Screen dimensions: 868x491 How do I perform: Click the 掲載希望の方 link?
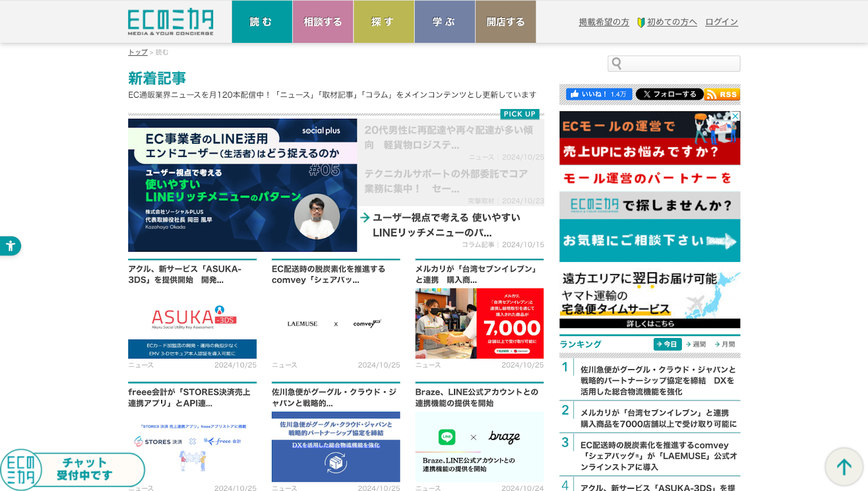pos(604,22)
